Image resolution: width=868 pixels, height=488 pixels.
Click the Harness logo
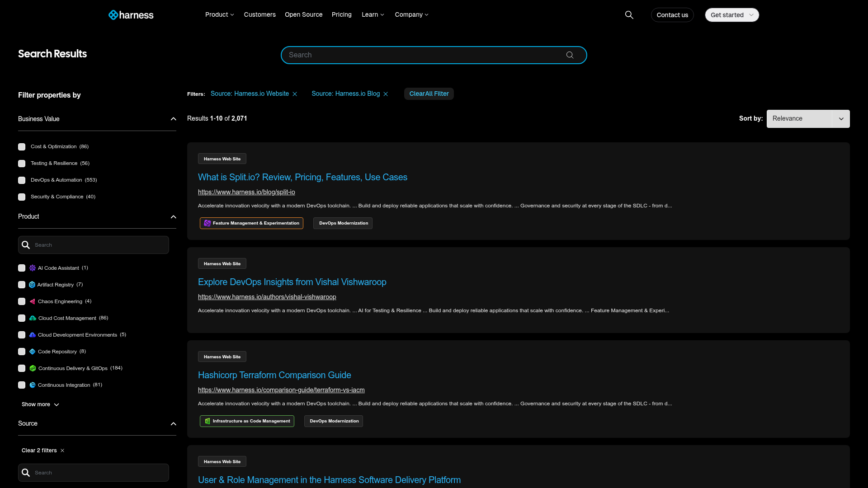pos(131,15)
